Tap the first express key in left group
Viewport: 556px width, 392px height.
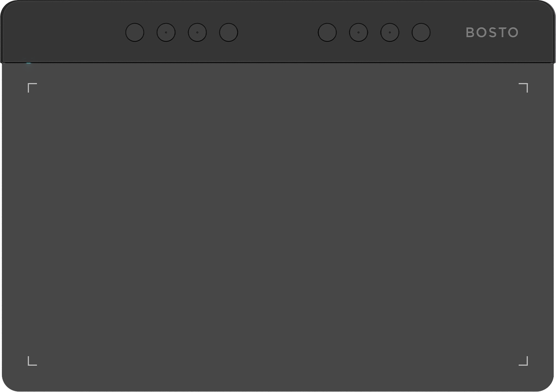pyautogui.click(x=135, y=32)
